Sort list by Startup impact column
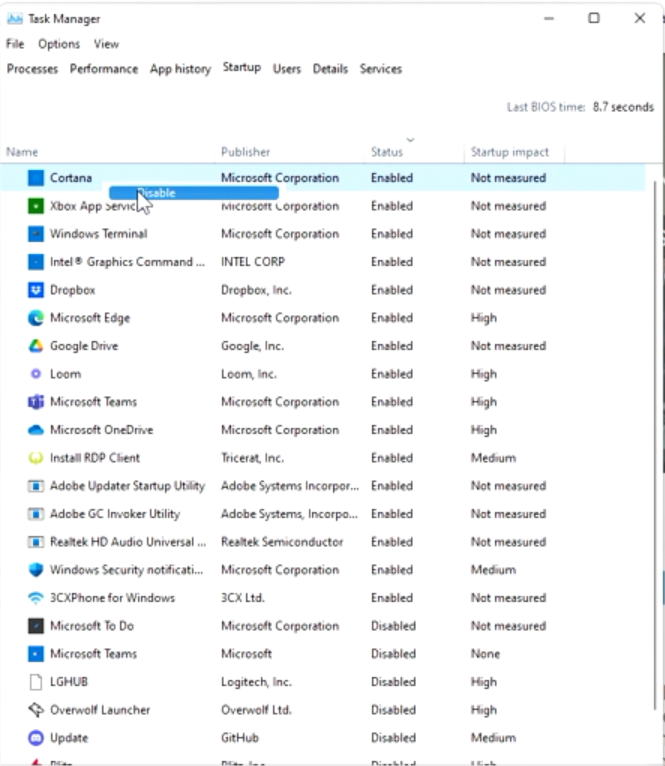The height and width of the screenshot is (766, 665). (510, 152)
